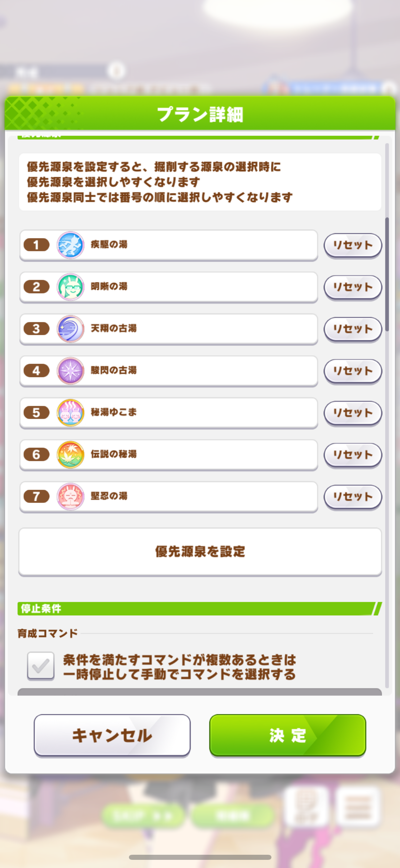Reset priority slot 7 堅忍の湯
This screenshot has width=400, height=868.
point(353,496)
